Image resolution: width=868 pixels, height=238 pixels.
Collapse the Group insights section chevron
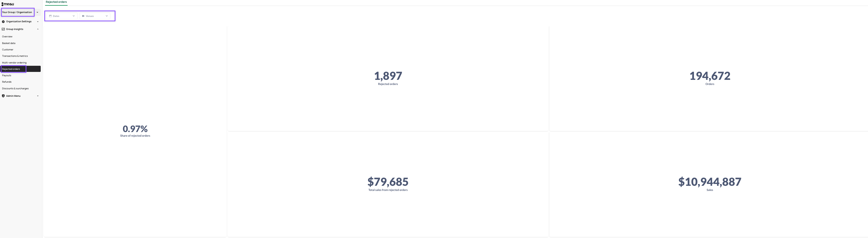coord(38,29)
